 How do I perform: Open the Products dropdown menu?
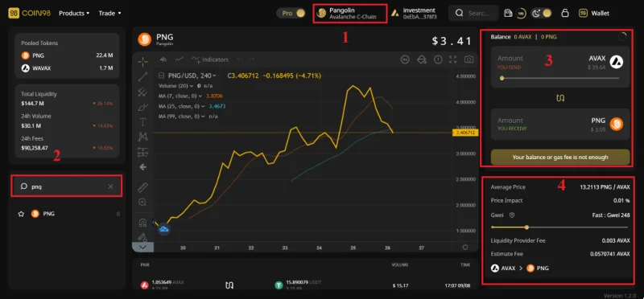click(x=74, y=13)
